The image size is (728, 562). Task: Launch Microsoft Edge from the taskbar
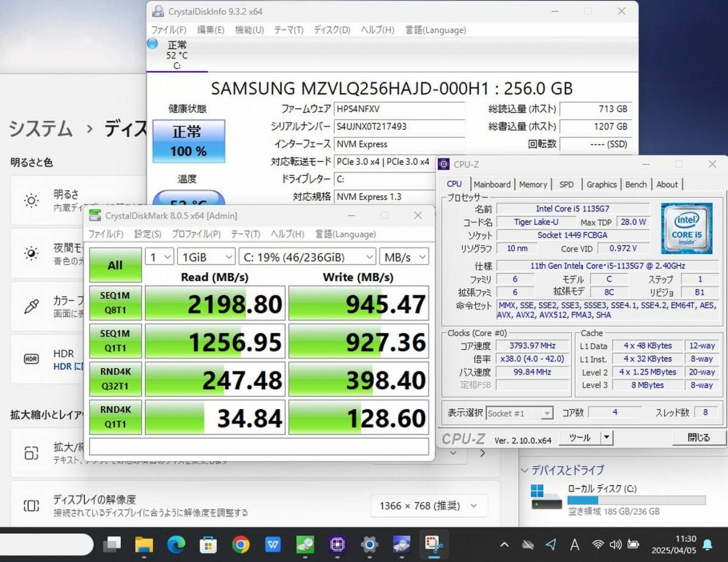176,545
